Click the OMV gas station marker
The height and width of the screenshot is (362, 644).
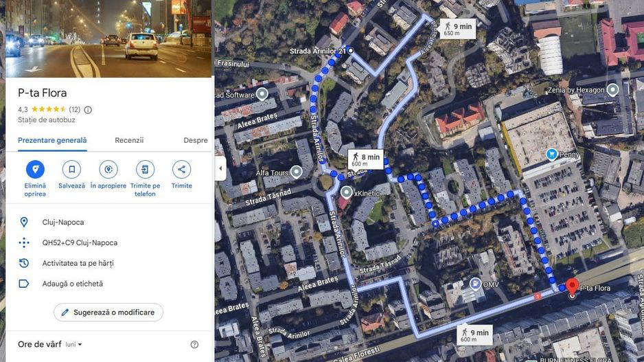(475, 284)
